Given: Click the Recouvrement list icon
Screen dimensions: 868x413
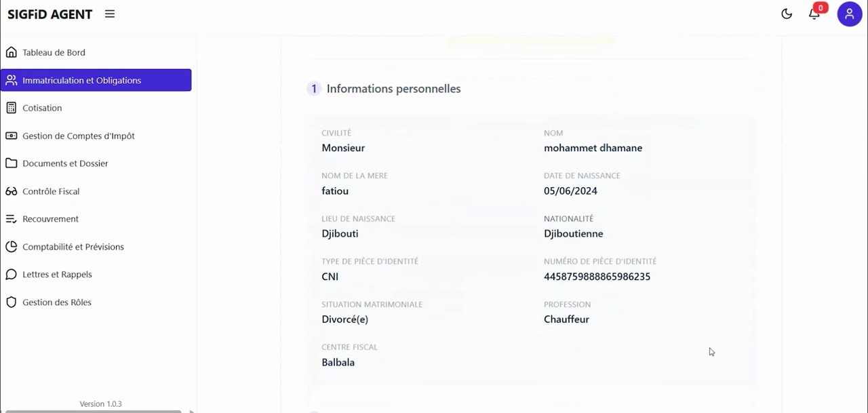Looking at the screenshot, I should 12,218.
